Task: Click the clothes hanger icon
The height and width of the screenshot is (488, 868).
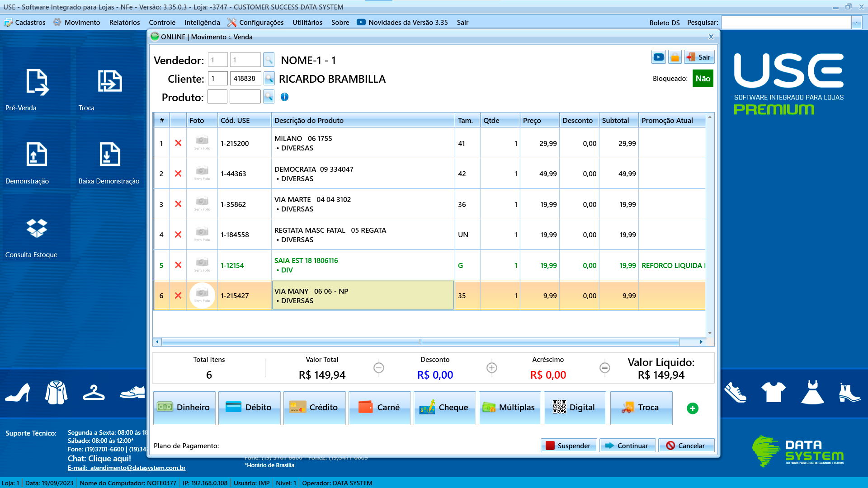Action: tap(94, 392)
